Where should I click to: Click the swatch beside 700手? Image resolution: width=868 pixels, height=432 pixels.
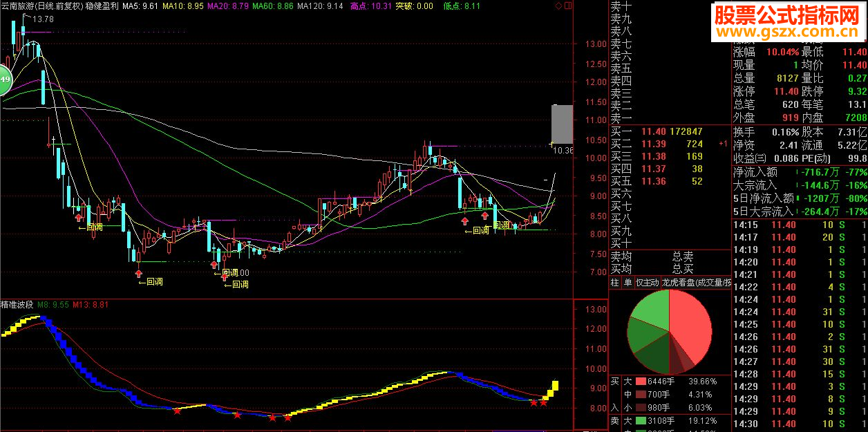(641, 394)
